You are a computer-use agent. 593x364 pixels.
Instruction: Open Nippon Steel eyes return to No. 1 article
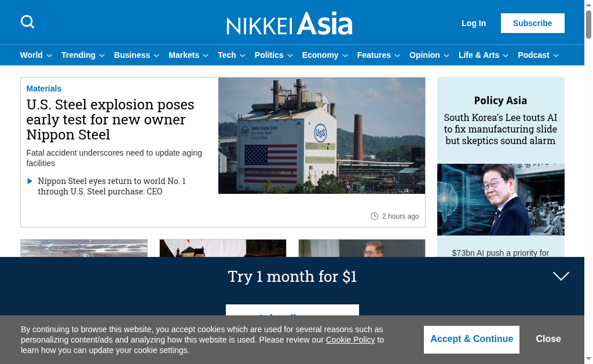coord(112,186)
